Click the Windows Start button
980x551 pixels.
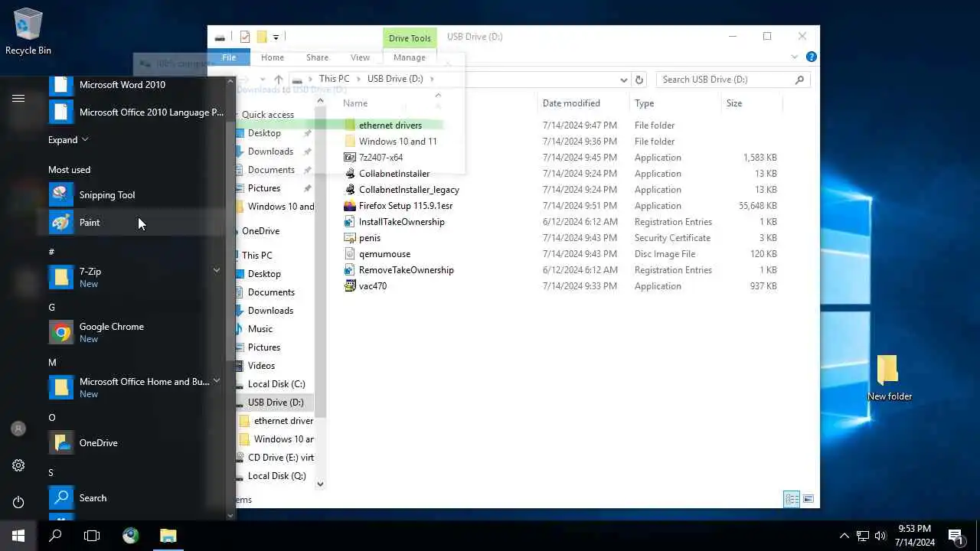[x=18, y=536]
